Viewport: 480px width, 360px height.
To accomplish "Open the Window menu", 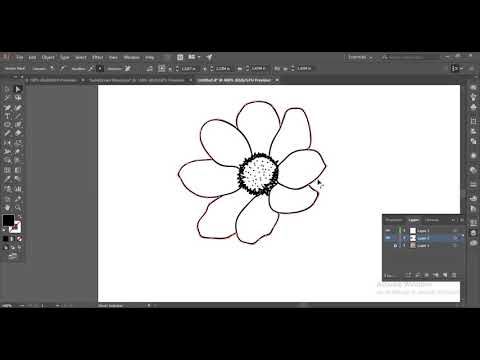I will coord(131,57).
